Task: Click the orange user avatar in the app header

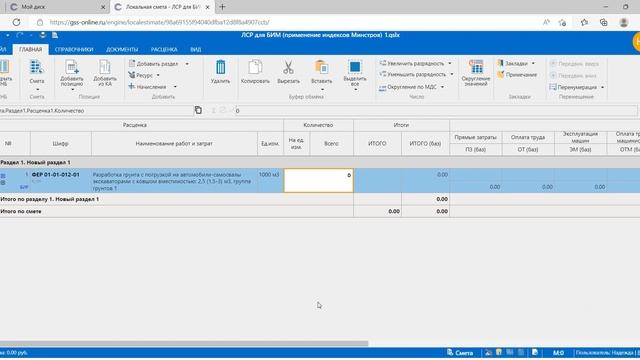Action: [637, 42]
